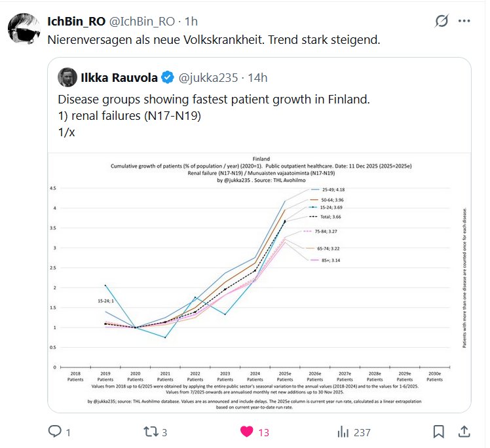Unlike the post with the heart icon
The image size is (490, 448).
247,432
